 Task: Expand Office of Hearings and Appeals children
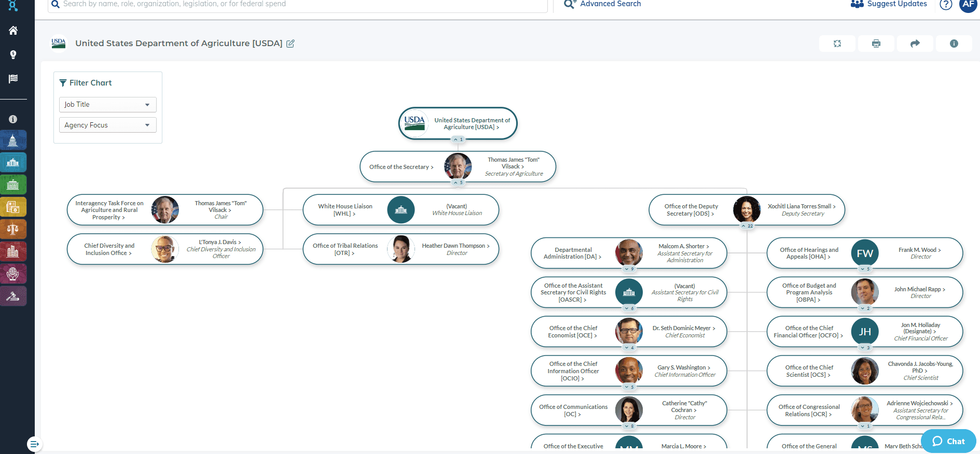(x=865, y=269)
